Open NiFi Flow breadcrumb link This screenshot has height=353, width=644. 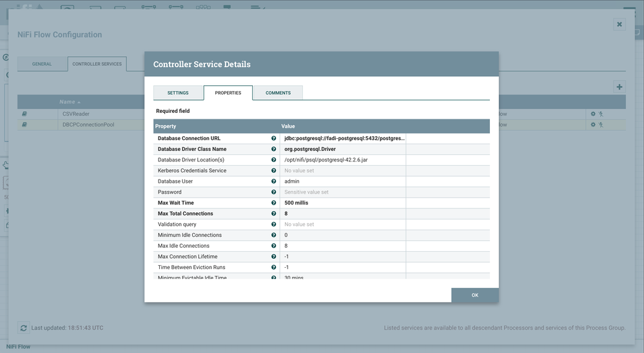pyautogui.click(x=18, y=347)
